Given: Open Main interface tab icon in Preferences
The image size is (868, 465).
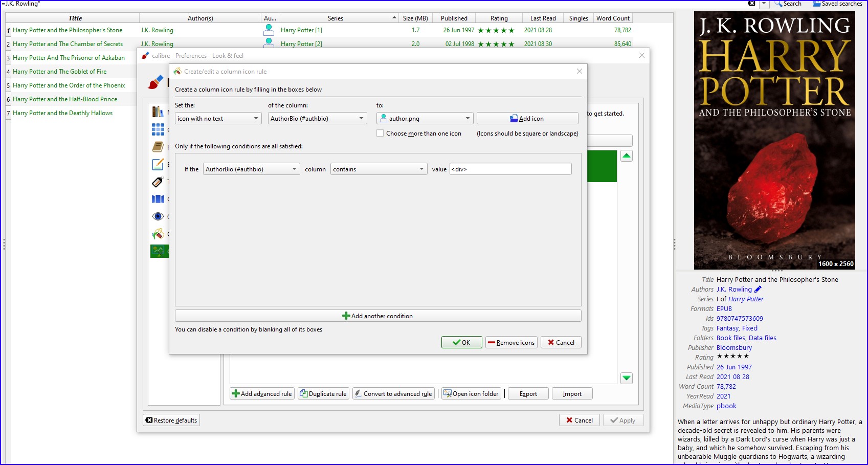Looking at the screenshot, I should click(x=158, y=112).
